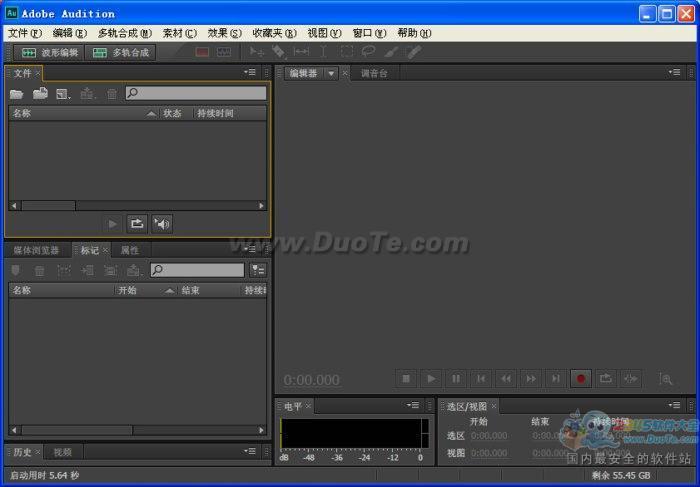The width and height of the screenshot is (700, 487).
Task: Click the Markers panel search field
Action: click(197, 270)
